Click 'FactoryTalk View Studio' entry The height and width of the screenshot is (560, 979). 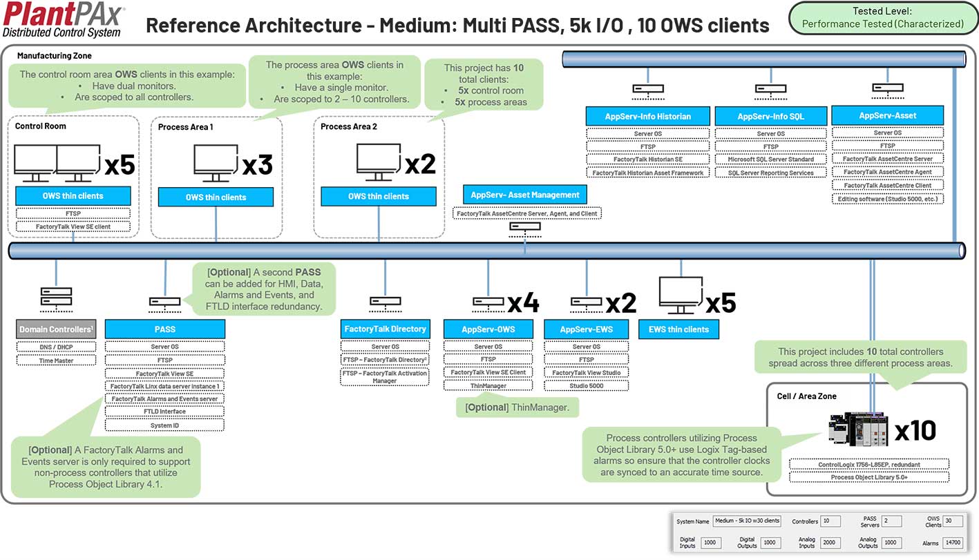coord(587,373)
